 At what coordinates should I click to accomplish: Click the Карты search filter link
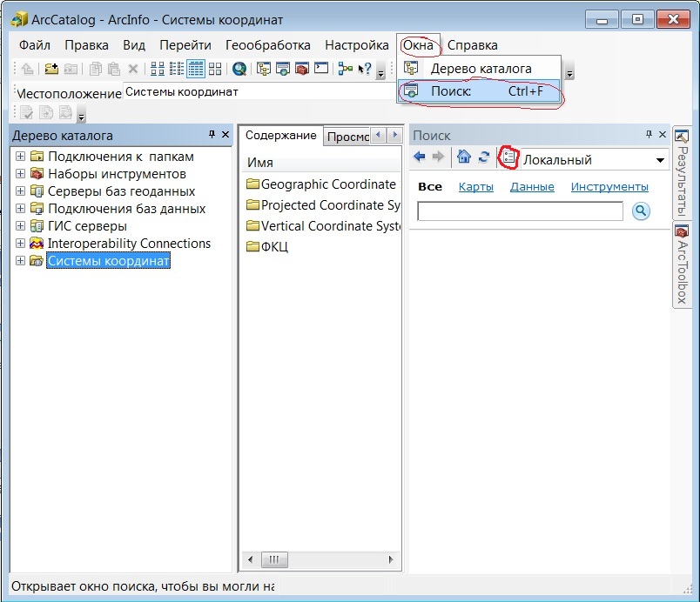[x=476, y=186]
